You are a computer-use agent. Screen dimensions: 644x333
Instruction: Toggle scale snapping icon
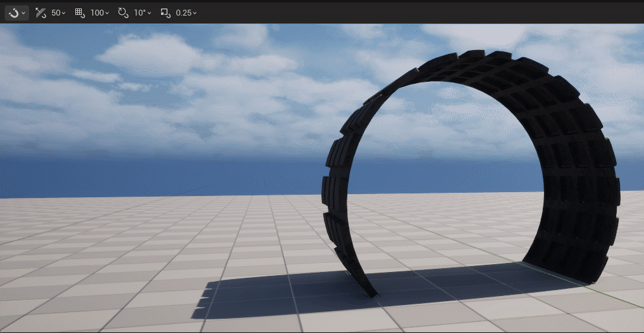(x=166, y=13)
